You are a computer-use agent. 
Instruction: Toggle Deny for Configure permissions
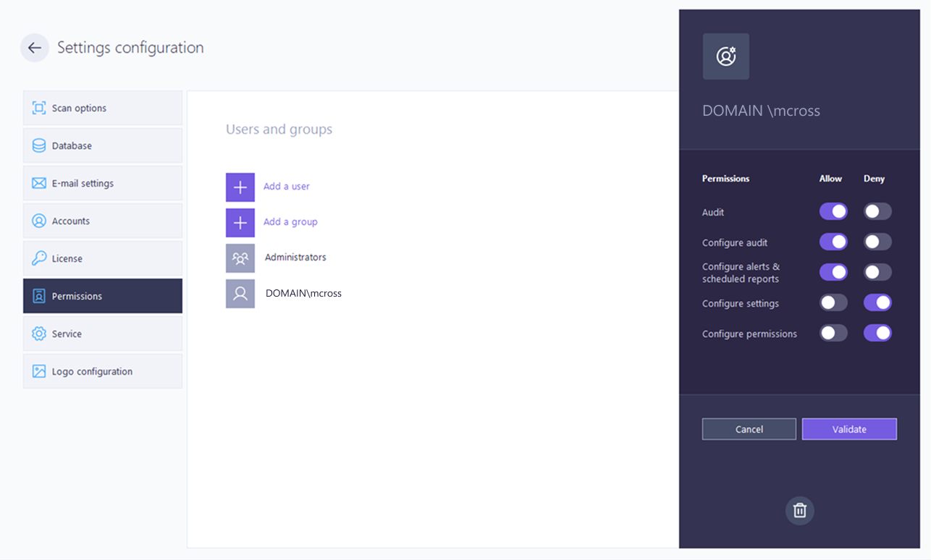(877, 333)
